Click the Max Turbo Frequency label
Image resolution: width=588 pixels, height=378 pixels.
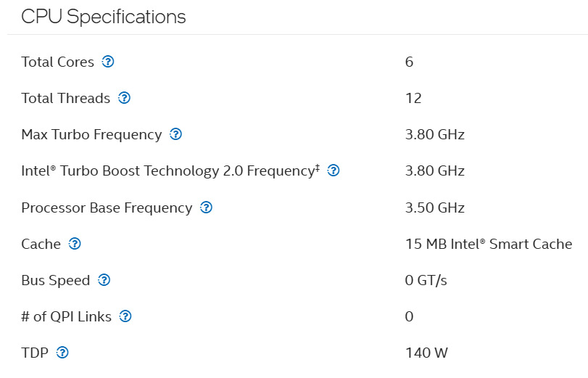pos(91,134)
